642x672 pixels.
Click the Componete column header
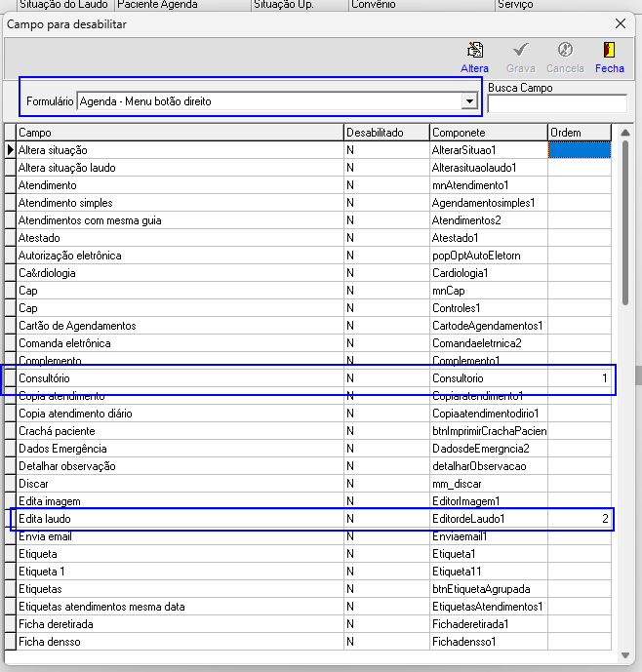pos(489,133)
